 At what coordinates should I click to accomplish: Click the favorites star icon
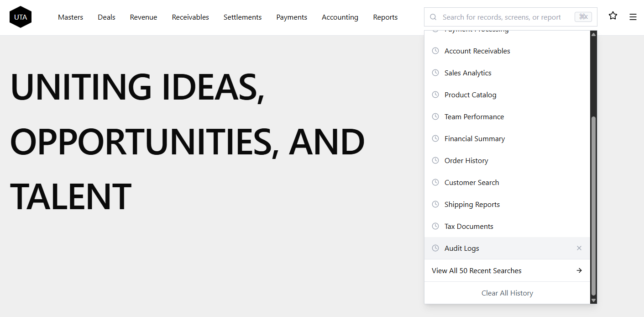click(613, 16)
